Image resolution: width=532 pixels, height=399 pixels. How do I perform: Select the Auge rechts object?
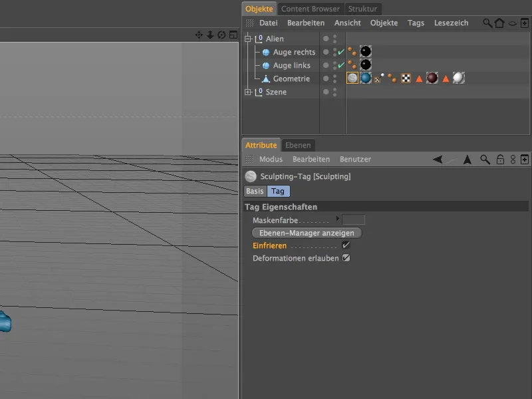tap(294, 52)
